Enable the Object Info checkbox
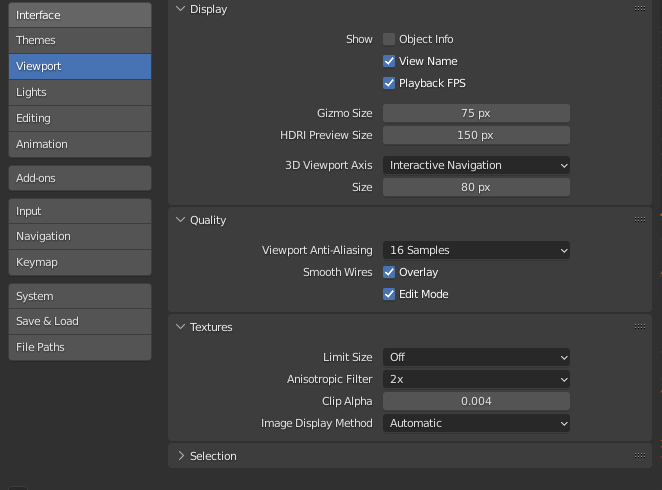This screenshot has width=662, height=490. click(x=389, y=39)
